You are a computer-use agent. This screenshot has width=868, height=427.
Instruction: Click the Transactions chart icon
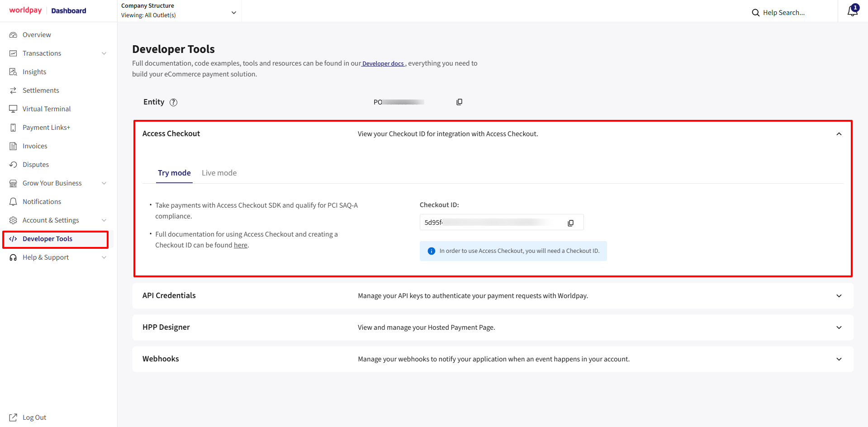point(13,53)
